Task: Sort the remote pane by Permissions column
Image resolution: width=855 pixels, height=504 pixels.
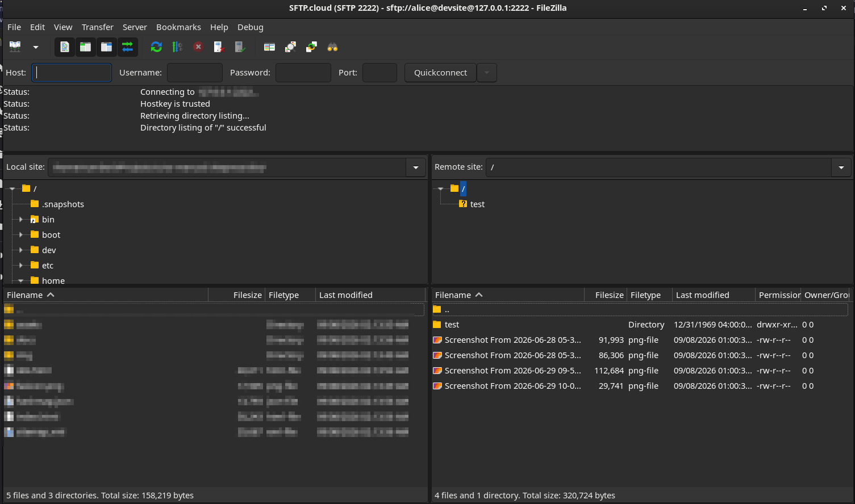Action: coord(778,295)
